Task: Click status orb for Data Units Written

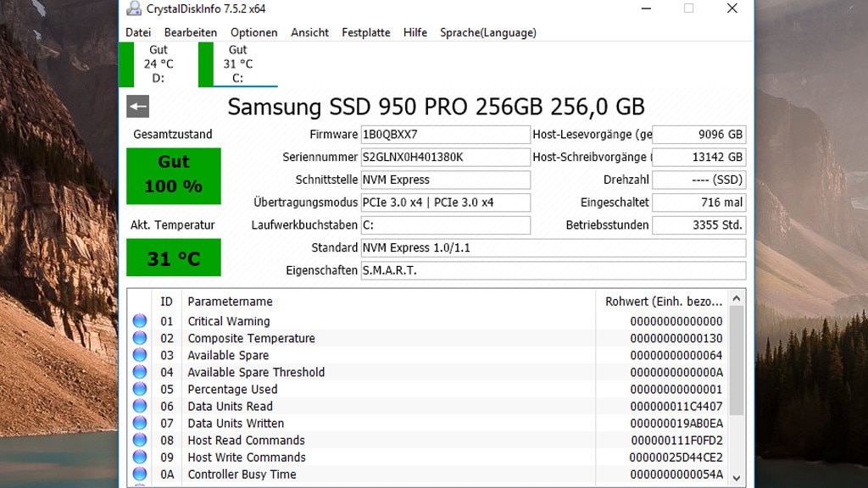Action: pos(140,423)
